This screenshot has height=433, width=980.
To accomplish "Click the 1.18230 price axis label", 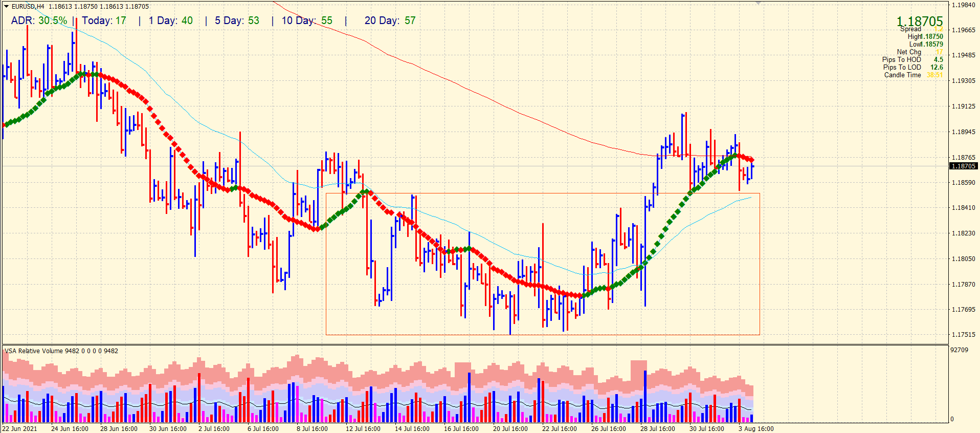I will 963,233.
